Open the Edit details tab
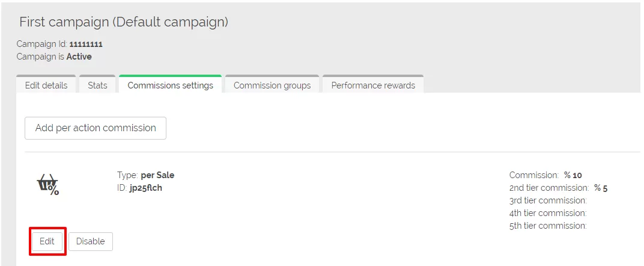 pyautogui.click(x=46, y=85)
